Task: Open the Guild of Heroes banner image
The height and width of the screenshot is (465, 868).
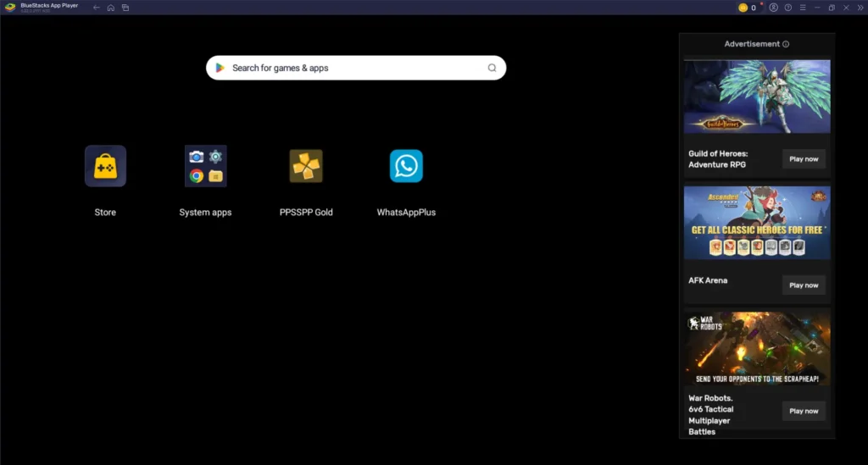Action: (757, 97)
